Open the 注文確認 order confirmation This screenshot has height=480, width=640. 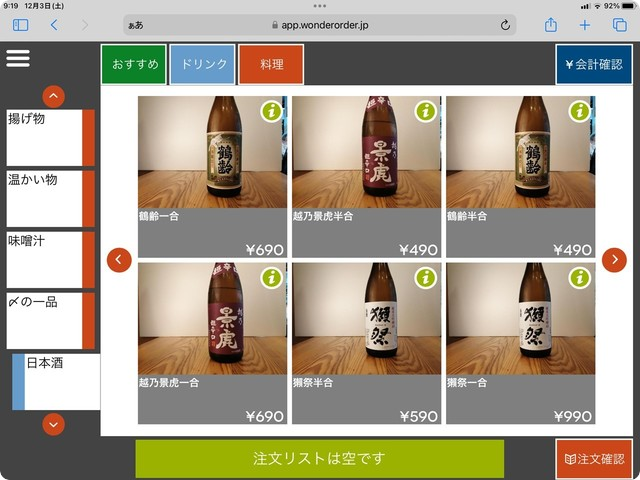[594, 459]
